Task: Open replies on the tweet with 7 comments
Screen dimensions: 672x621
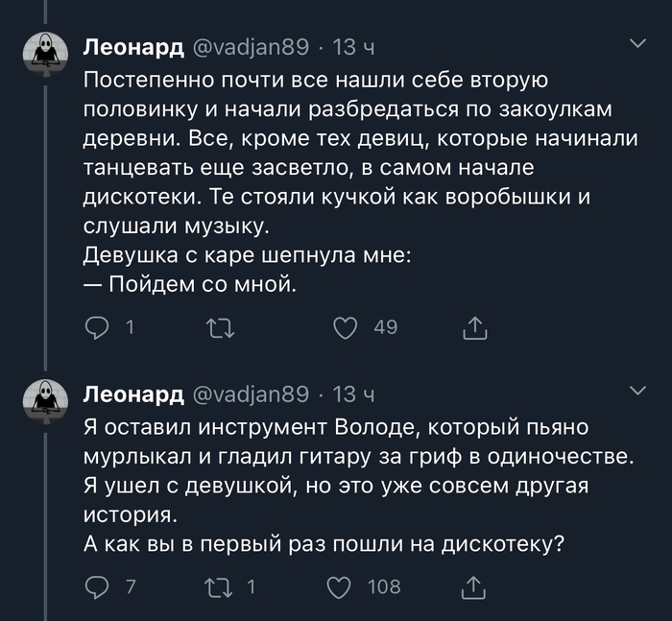Action: (98, 586)
